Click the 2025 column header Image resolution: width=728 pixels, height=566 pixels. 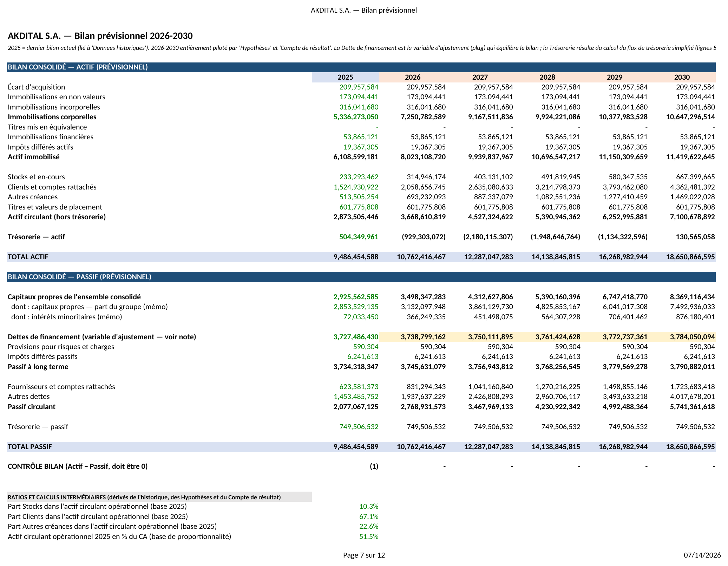pyautogui.click(x=345, y=77)
